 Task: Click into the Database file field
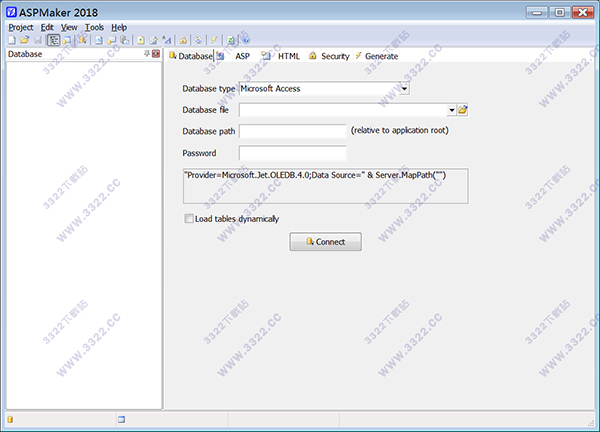343,110
